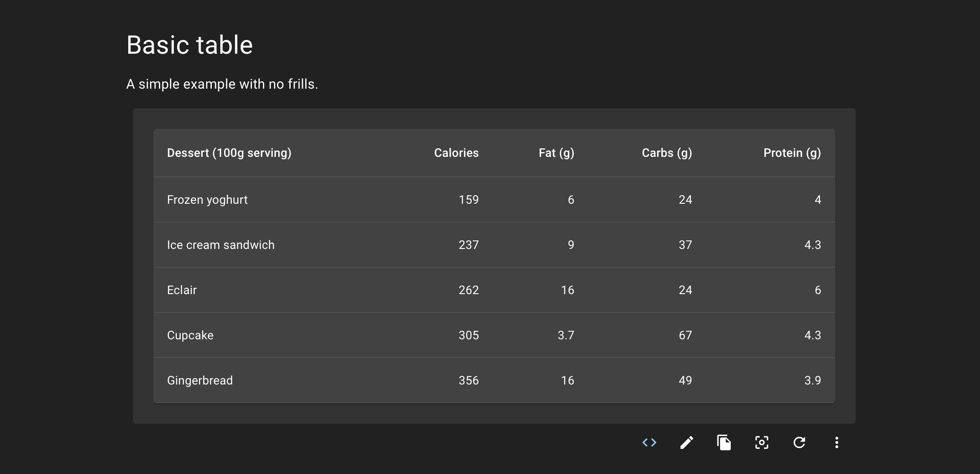This screenshot has height=474, width=980.
Task: Click the Basic table heading
Action: pos(190,45)
